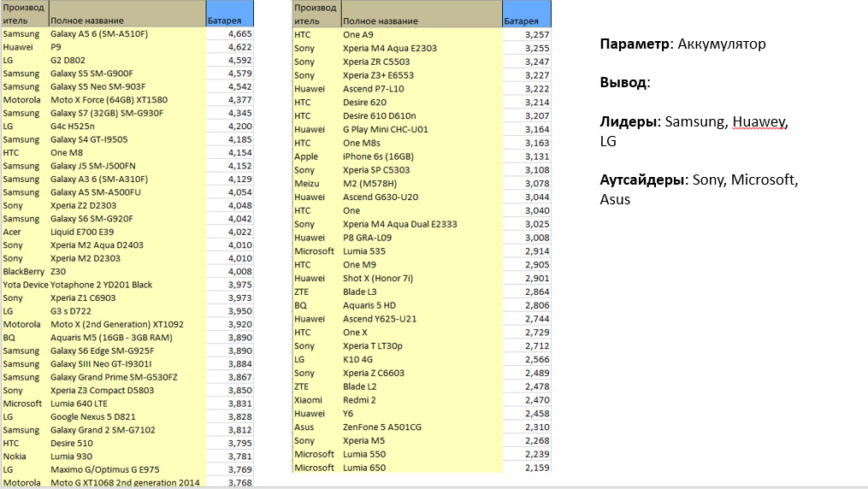Select 'Moto X Force (64GB) XT1580' cell
Viewport: 868px width, 489px height.
click(127, 100)
